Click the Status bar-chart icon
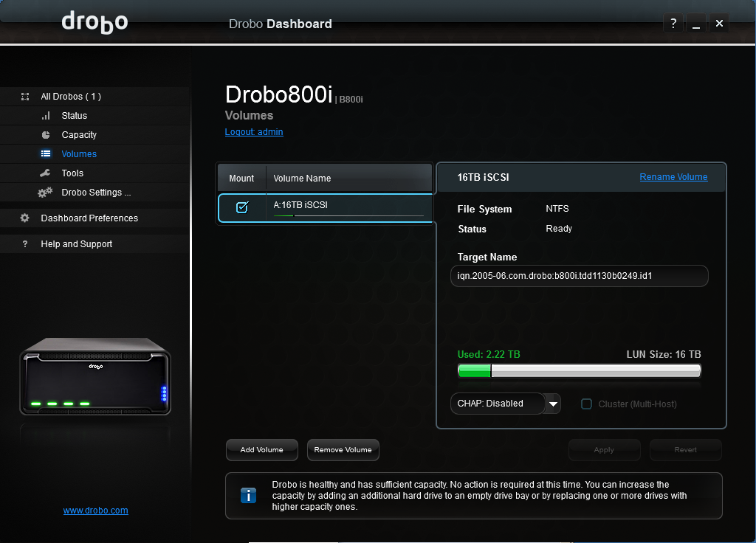 tap(46, 116)
